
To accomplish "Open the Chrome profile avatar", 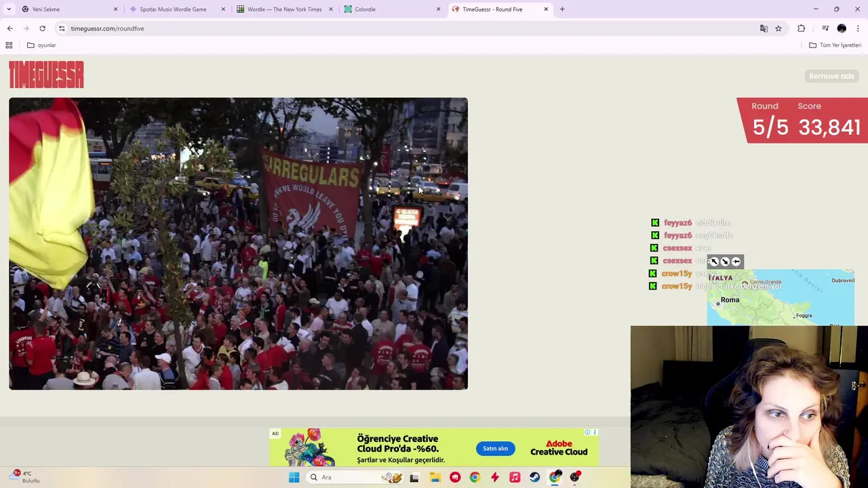I will 842,28.
